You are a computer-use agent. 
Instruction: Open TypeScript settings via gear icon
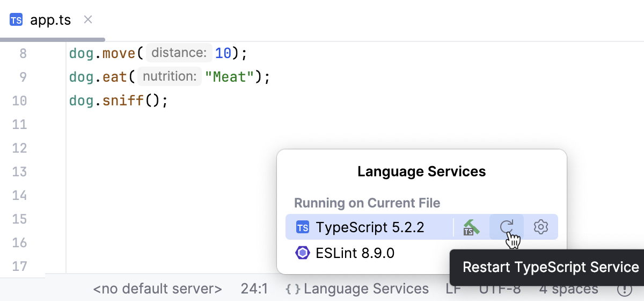click(541, 227)
